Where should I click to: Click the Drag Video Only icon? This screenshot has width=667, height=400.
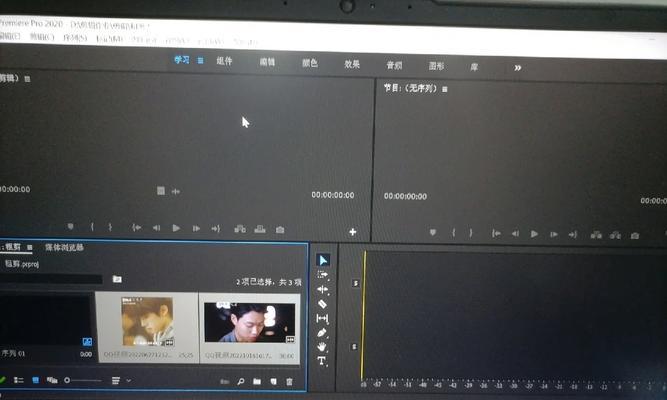[161, 191]
